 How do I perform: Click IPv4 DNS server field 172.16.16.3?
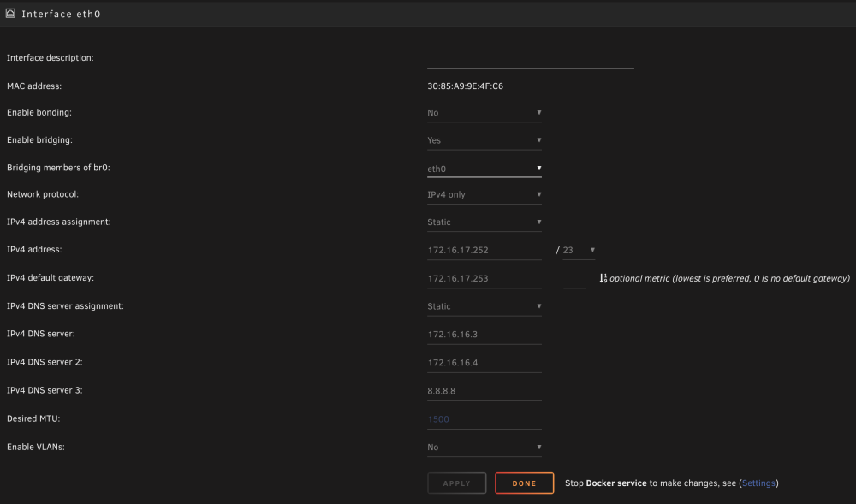[484, 335]
